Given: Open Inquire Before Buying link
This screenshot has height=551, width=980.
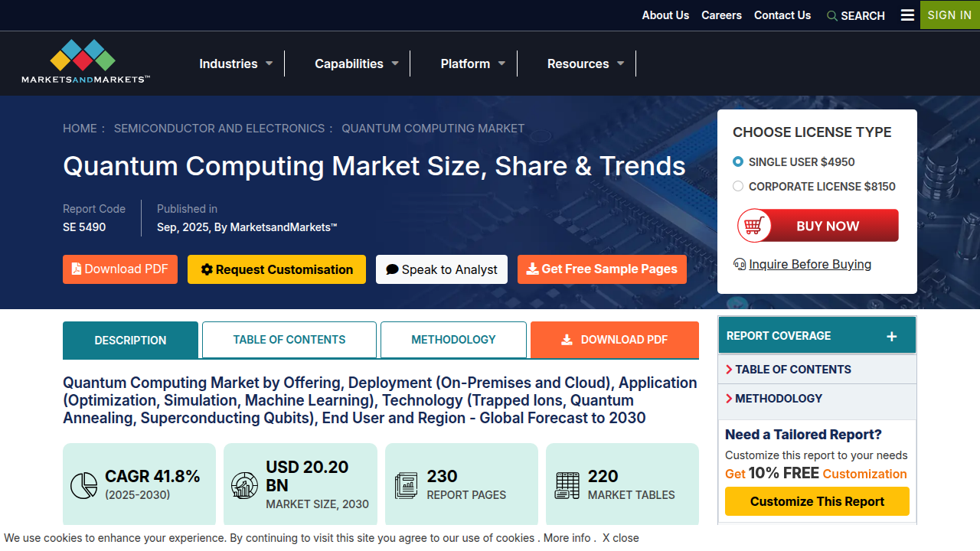Looking at the screenshot, I should tap(810, 264).
